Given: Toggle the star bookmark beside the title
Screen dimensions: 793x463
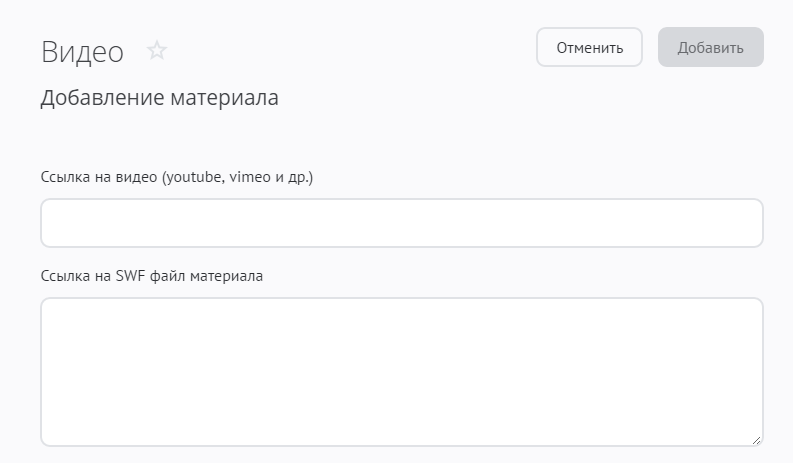Looking at the screenshot, I should pyautogui.click(x=157, y=51).
